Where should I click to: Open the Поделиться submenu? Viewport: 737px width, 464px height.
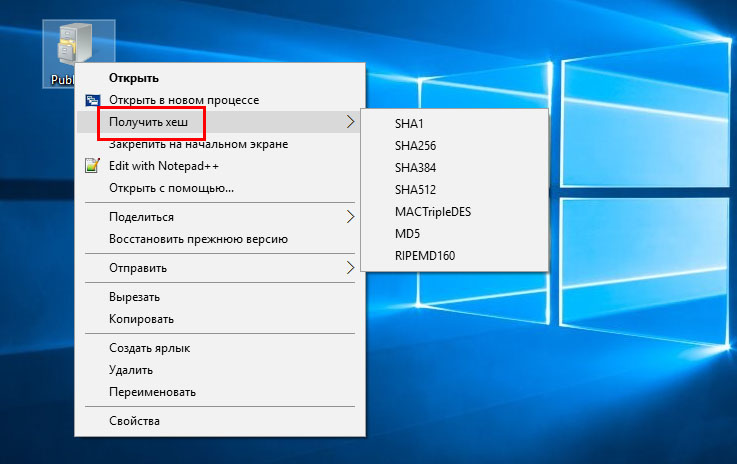[x=141, y=217]
